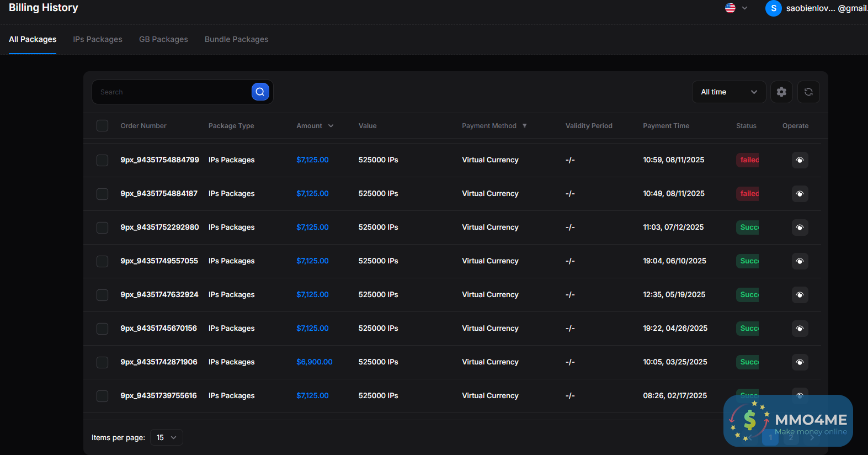Expand the All time period dropdown
The image size is (868, 455).
[x=728, y=92]
